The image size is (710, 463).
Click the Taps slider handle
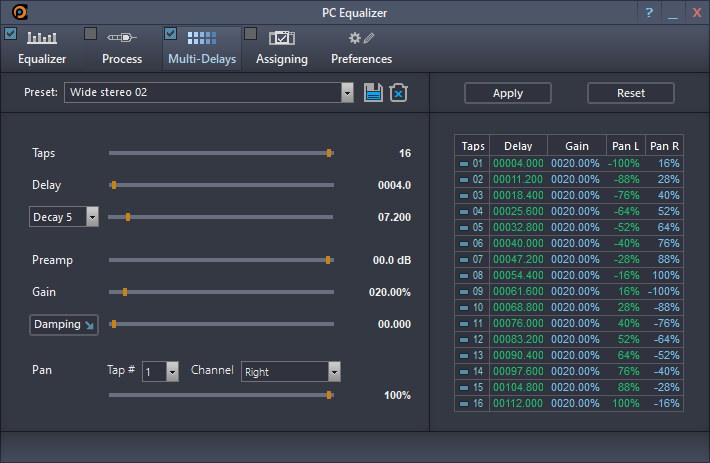(x=329, y=153)
